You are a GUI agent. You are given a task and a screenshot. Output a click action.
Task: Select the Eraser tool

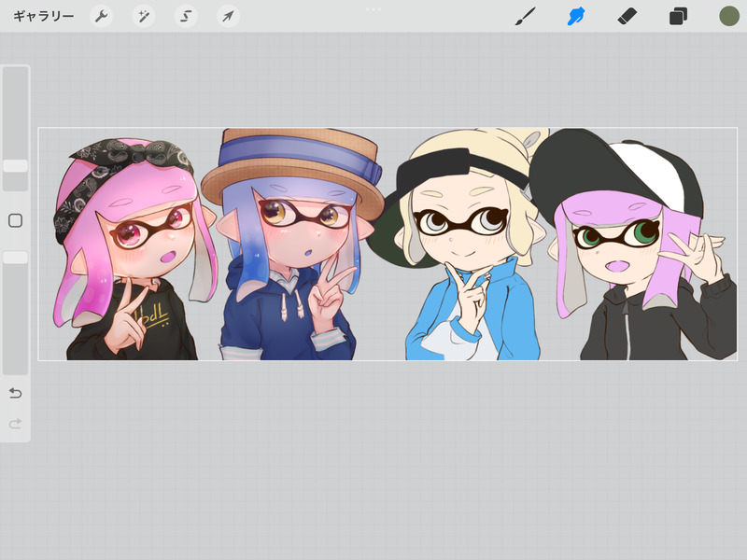pyautogui.click(x=627, y=17)
